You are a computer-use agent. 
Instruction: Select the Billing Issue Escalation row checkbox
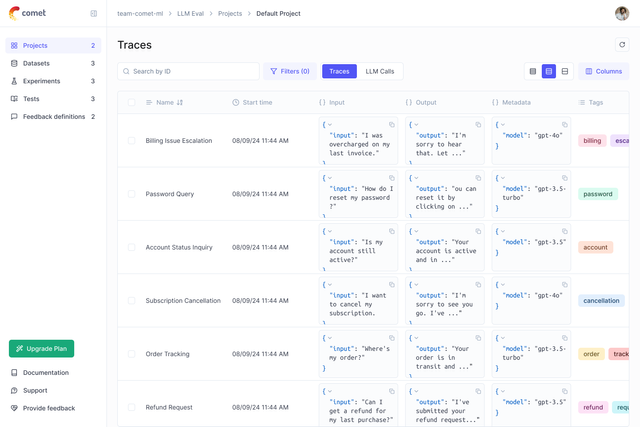point(131,141)
